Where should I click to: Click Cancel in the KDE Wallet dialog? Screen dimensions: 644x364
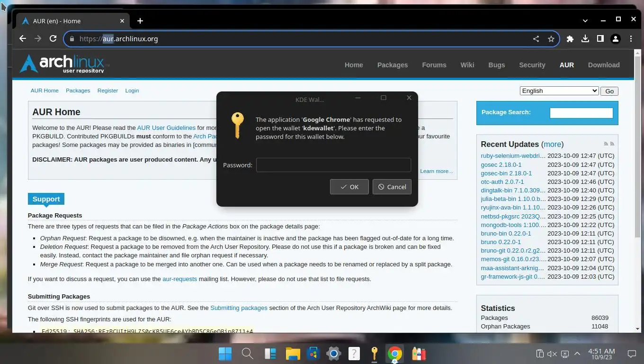click(392, 187)
